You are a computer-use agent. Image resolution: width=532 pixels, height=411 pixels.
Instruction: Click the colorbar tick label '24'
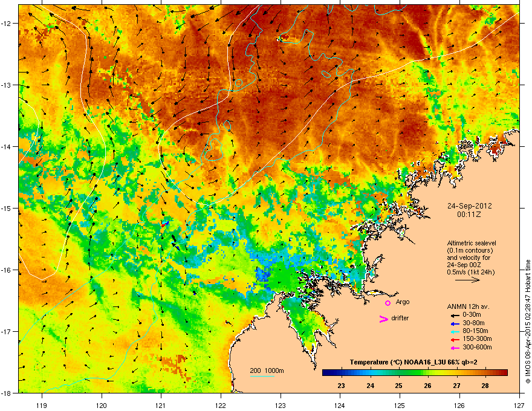coord(370,386)
